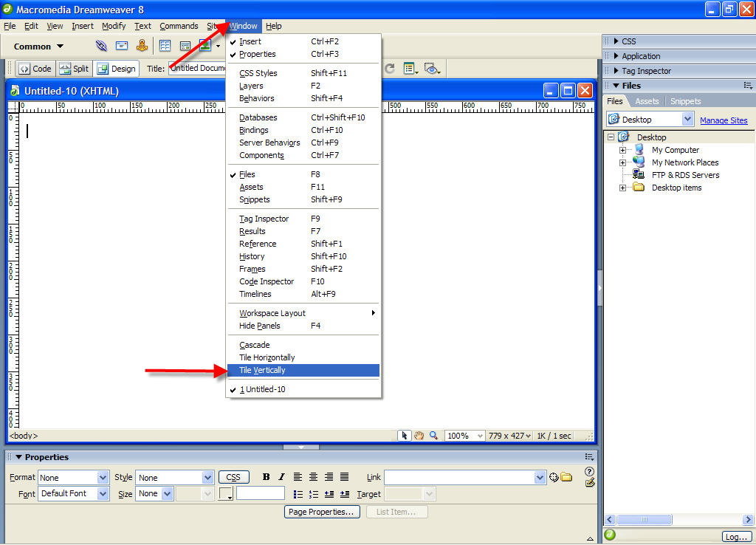Open the Files panel options menu icon
Image resolution: width=756 pixels, height=545 pixels.
748,86
